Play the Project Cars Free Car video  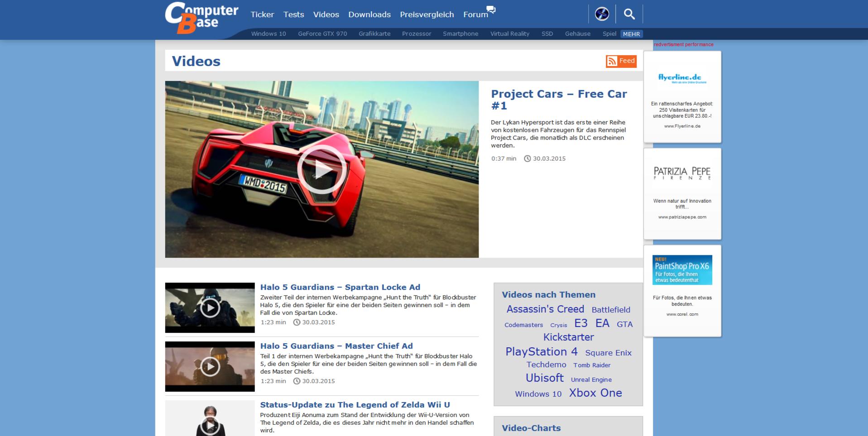point(321,169)
